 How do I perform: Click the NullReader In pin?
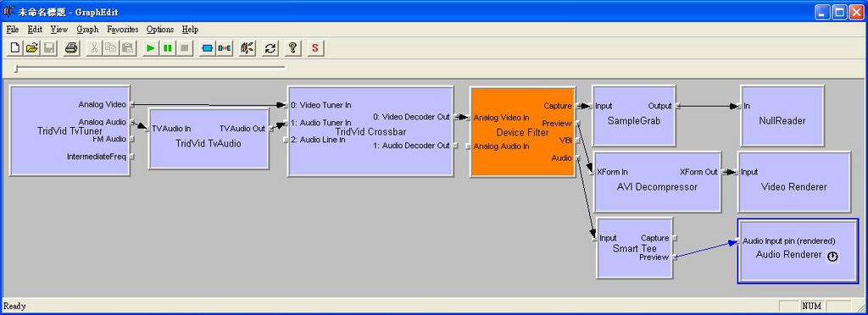click(x=739, y=106)
